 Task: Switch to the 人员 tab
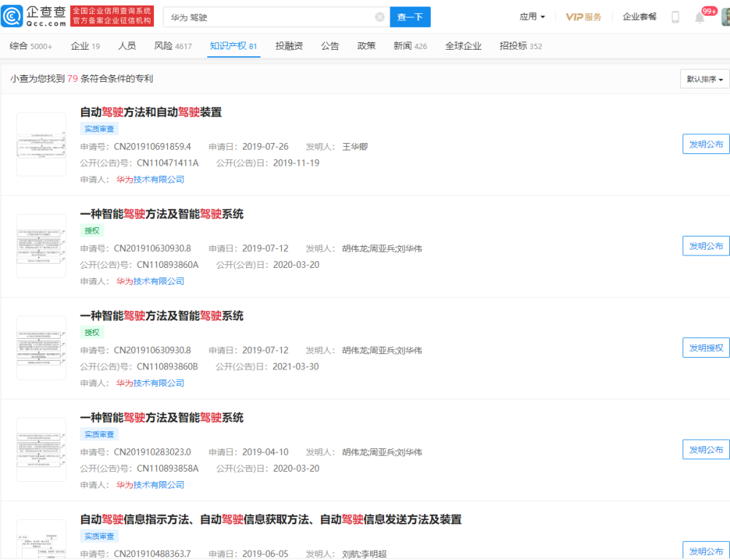[x=127, y=46]
